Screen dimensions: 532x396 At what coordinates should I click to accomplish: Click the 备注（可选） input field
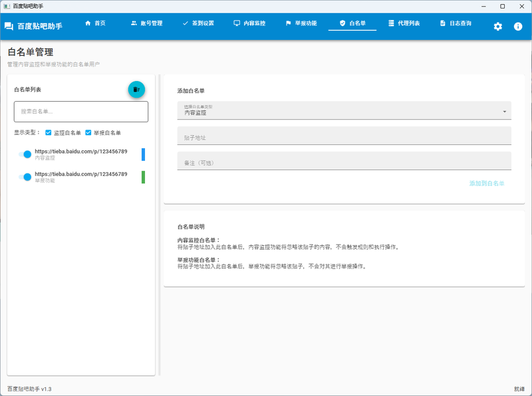344,161
